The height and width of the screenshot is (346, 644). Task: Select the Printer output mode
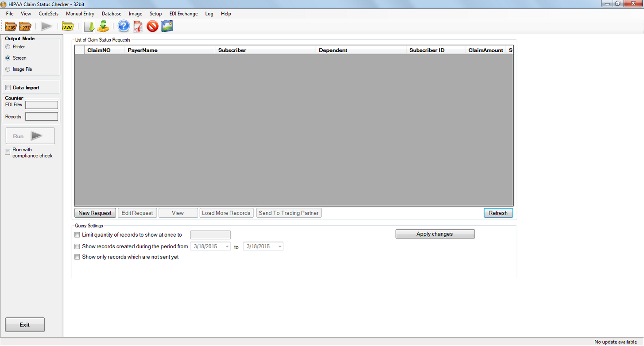click(x=8, y=47)
